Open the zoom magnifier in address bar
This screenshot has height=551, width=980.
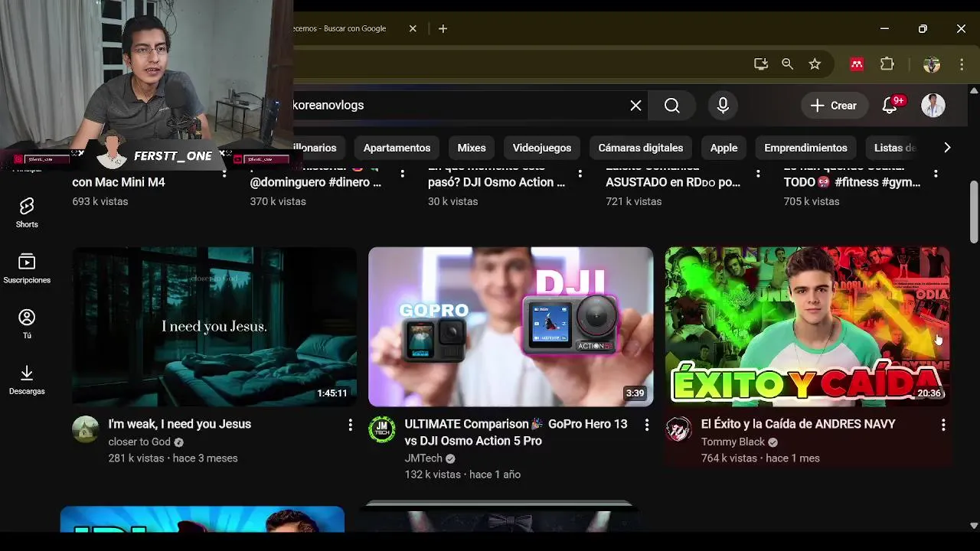787,64
